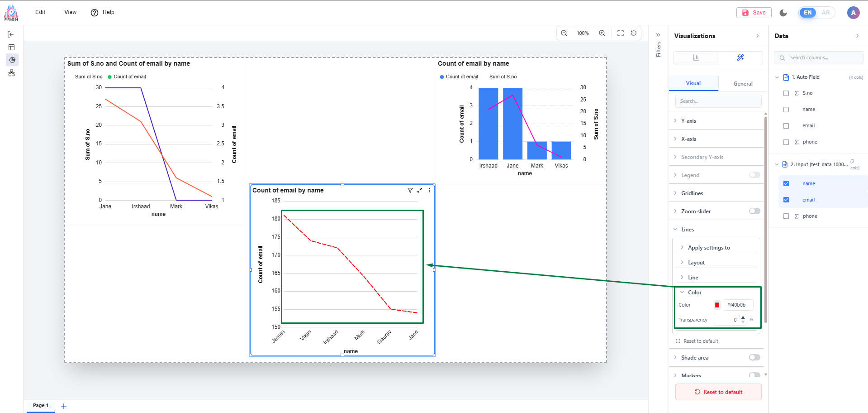
Task: Click the zoom in magnifier icon
Action: [x=602, y=33]
